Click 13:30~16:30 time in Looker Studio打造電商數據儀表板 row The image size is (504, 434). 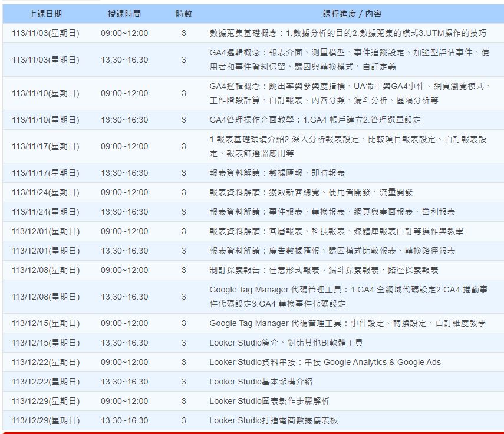pos(124,420)
